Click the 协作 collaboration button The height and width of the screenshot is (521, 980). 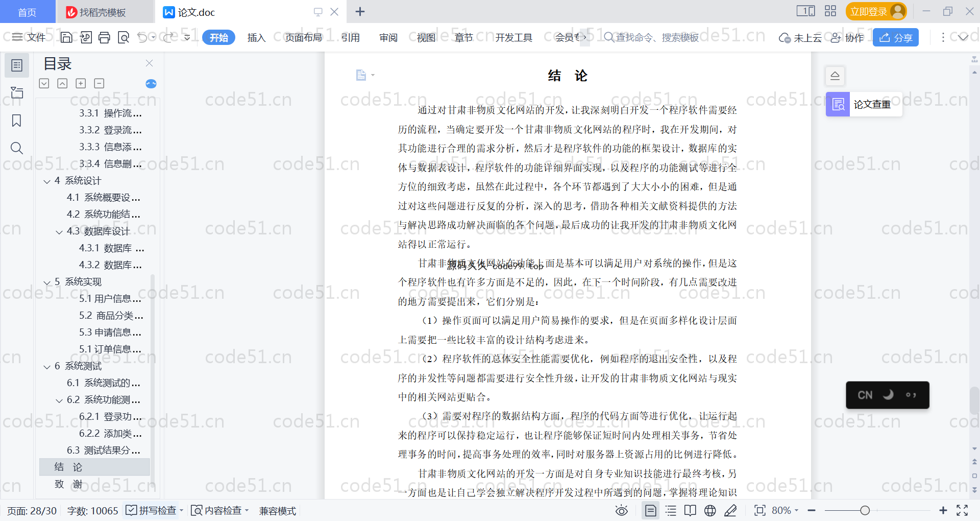[847, 37]
